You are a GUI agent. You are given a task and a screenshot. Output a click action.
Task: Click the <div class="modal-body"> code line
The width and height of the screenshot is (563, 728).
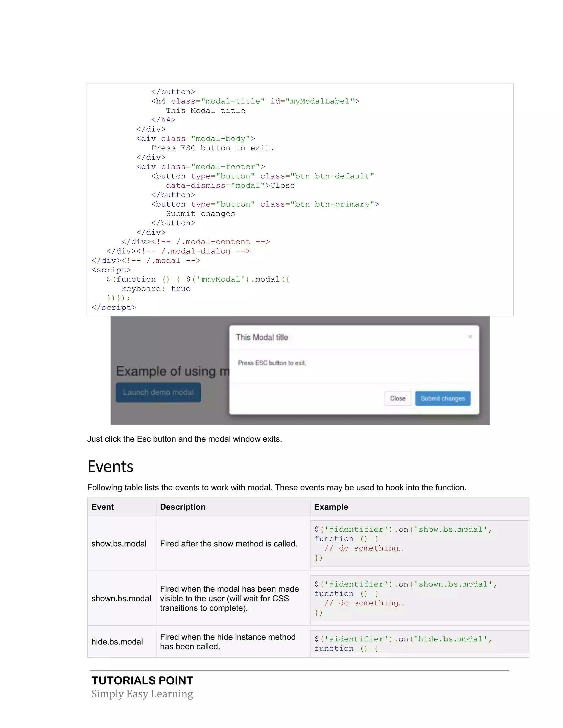click(195, 139)
